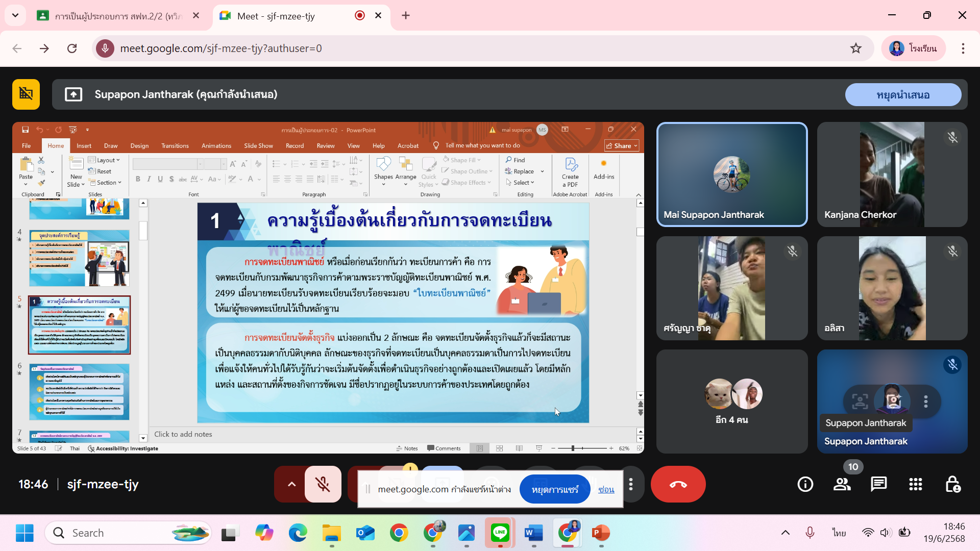Screen dimensions: 980x551
Task: Click the ซ่อน hide link
Action: click(x=606, y=489)
